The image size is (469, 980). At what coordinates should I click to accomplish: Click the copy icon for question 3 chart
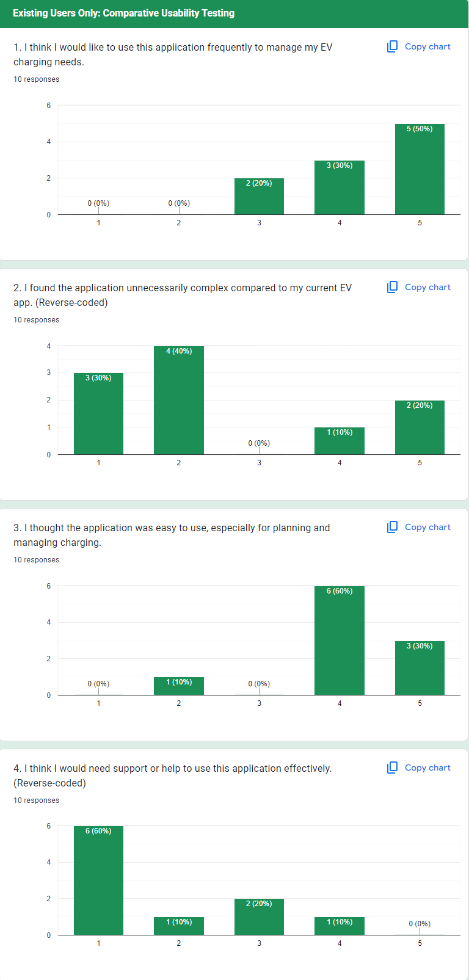(393, 527)
